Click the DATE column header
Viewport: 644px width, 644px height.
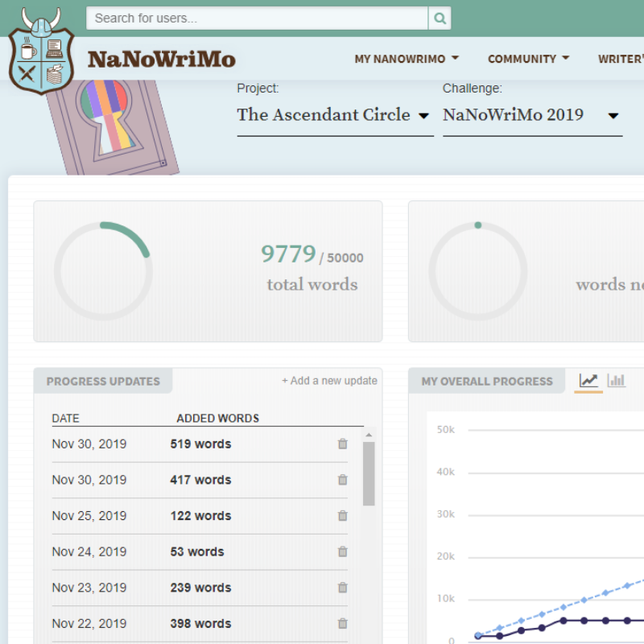[66, 418]
